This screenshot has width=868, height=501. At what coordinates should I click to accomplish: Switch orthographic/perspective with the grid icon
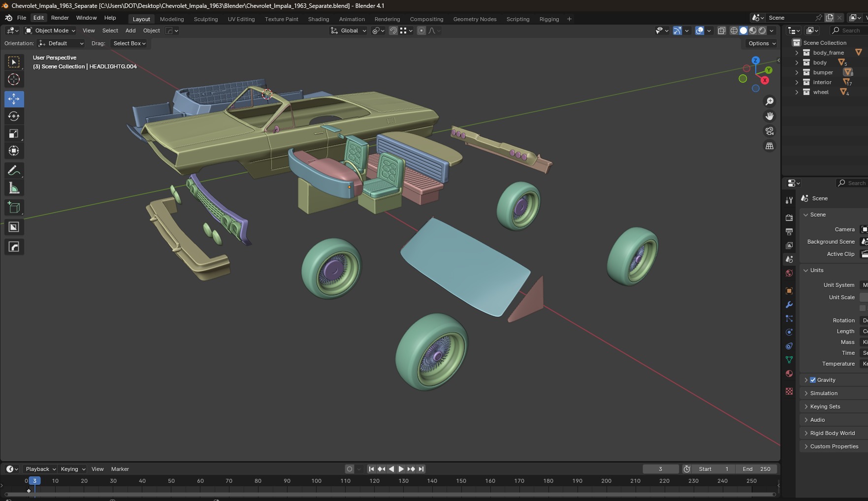click(x=769, y=146)
